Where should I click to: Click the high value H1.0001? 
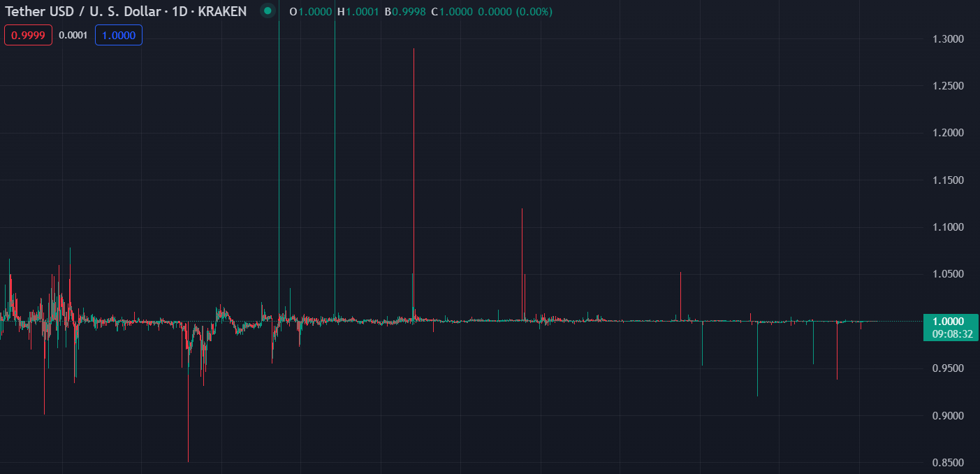point(358,12)
